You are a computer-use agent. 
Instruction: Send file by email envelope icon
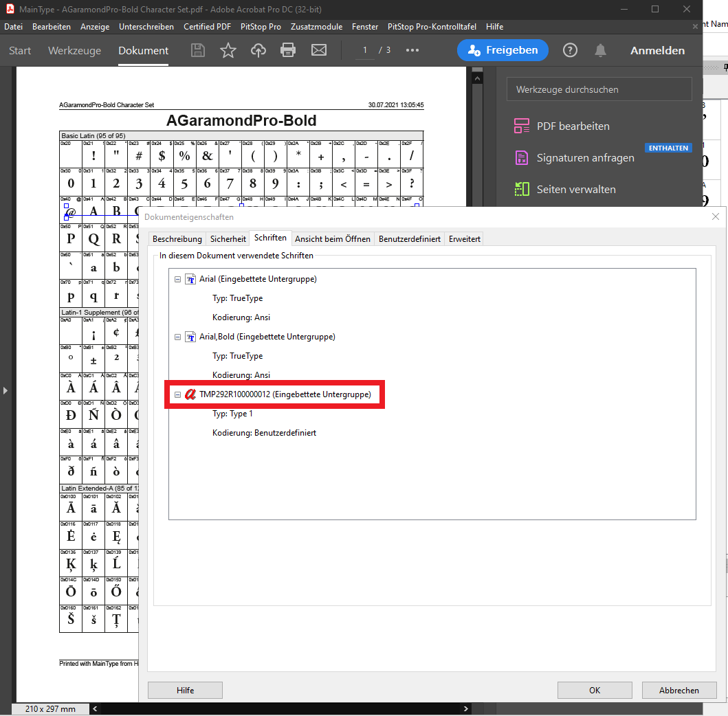319,50
